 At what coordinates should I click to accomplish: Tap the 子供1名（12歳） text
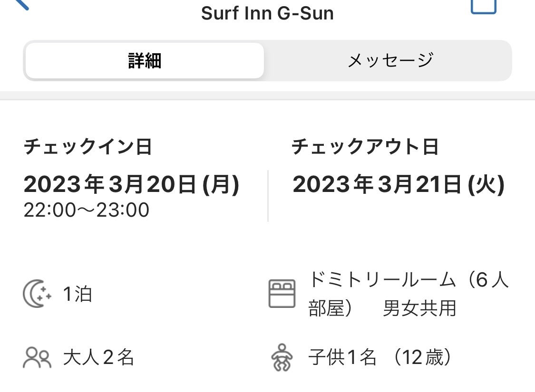click(x=379, y=358)
